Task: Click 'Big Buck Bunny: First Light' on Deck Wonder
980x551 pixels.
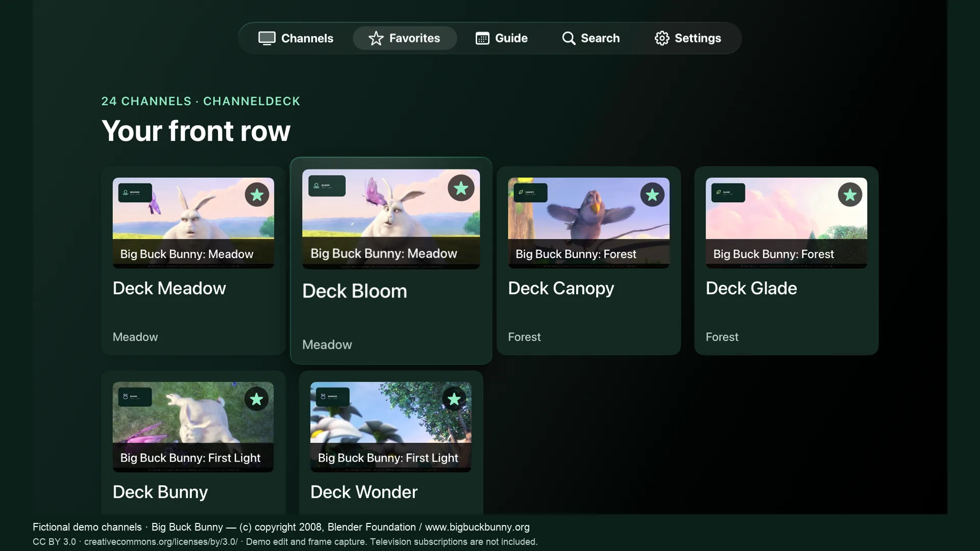Action: pyautogui.click(x=388, y=458)
